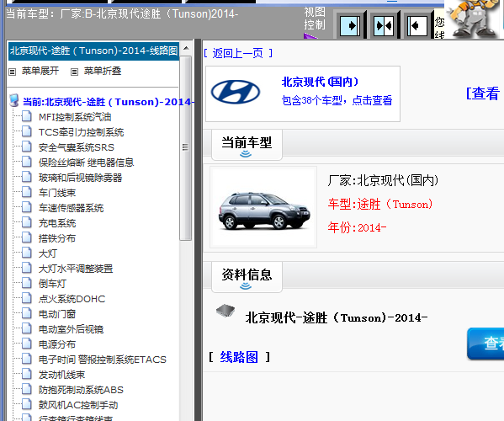This screenshot has height=421, width=504.
Task: Select the 当前车型 tab
Action: 247,145
